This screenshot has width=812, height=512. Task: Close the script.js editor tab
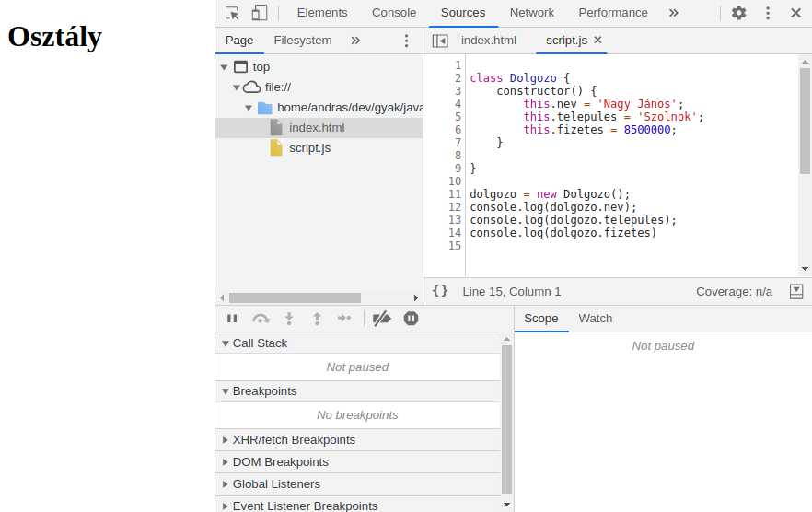coord(597,40)
